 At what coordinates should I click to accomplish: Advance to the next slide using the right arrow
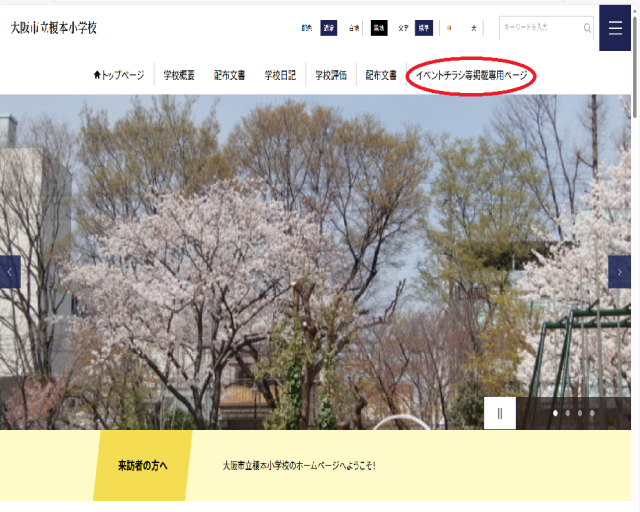pyautogui.click(x=619, y=272)
